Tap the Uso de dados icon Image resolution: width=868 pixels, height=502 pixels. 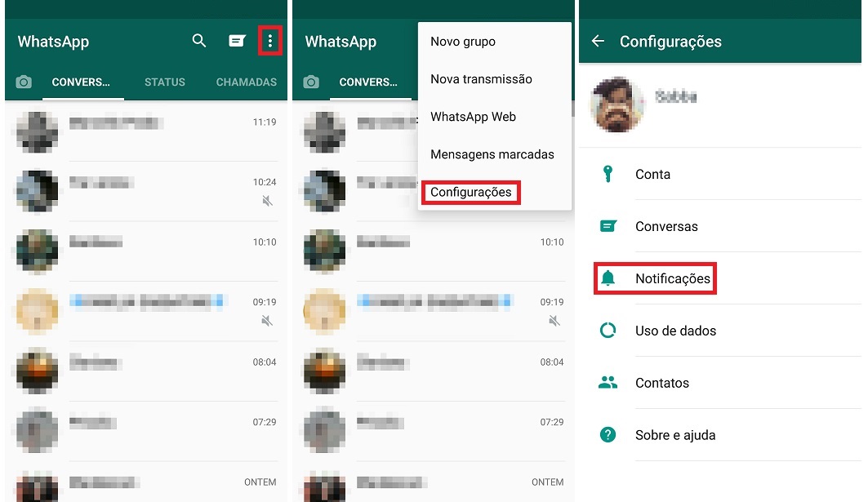coord(608,331)
